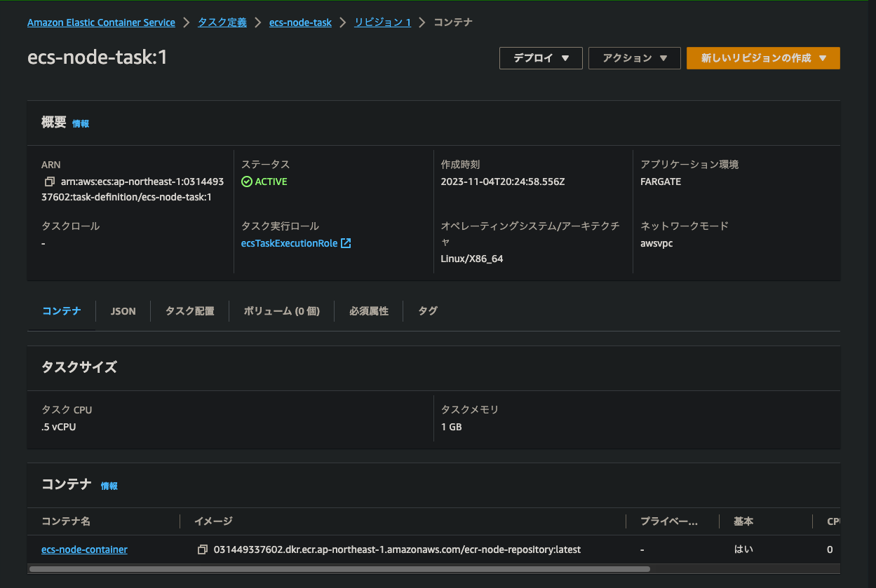Open external link icon beside ecsTaskExecutionRole
The width and height of the screenshot is (876, 588).
click(x=346, y=243)
